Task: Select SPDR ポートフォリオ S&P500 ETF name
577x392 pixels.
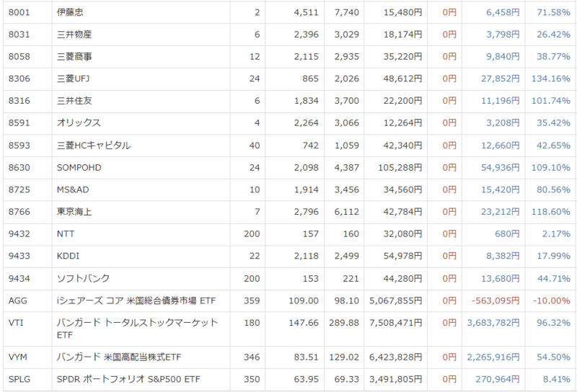Action: click(x=128, y=379)
